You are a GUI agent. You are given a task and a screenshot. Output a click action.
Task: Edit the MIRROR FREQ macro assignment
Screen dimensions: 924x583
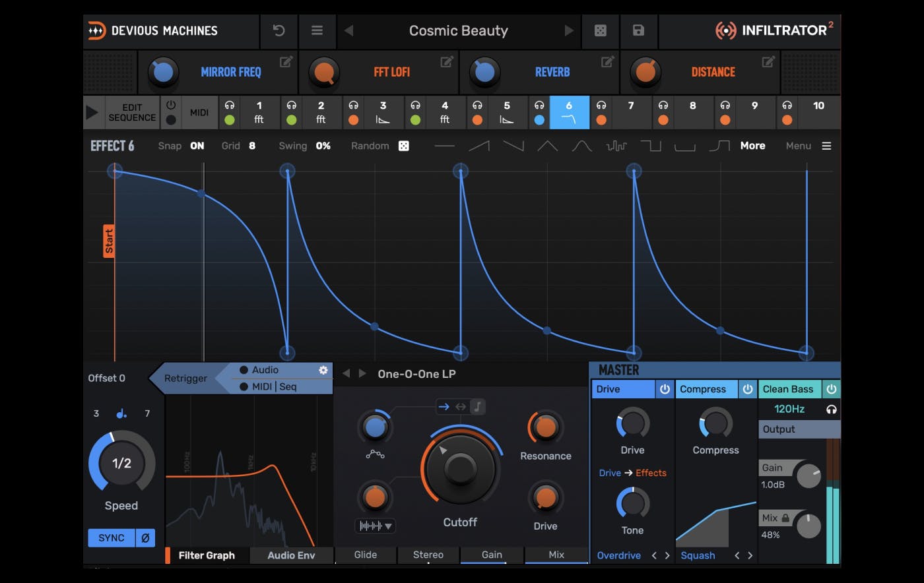(x=286, y=62)
